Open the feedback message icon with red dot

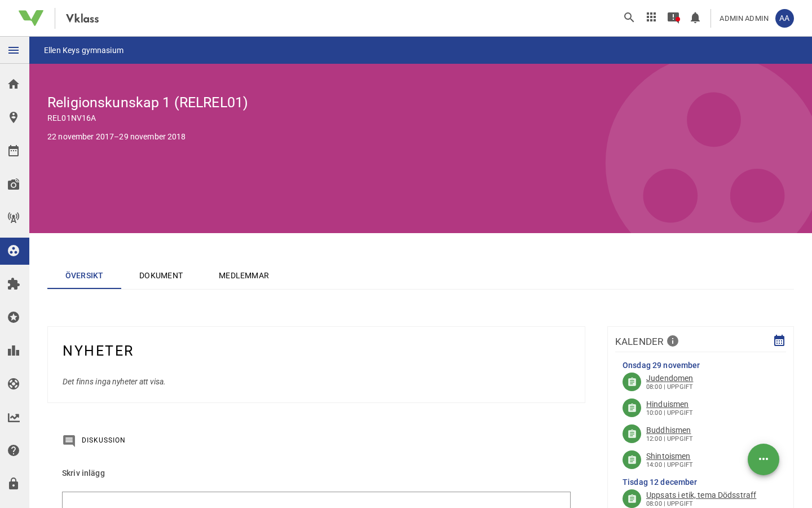tap(673, 18)
